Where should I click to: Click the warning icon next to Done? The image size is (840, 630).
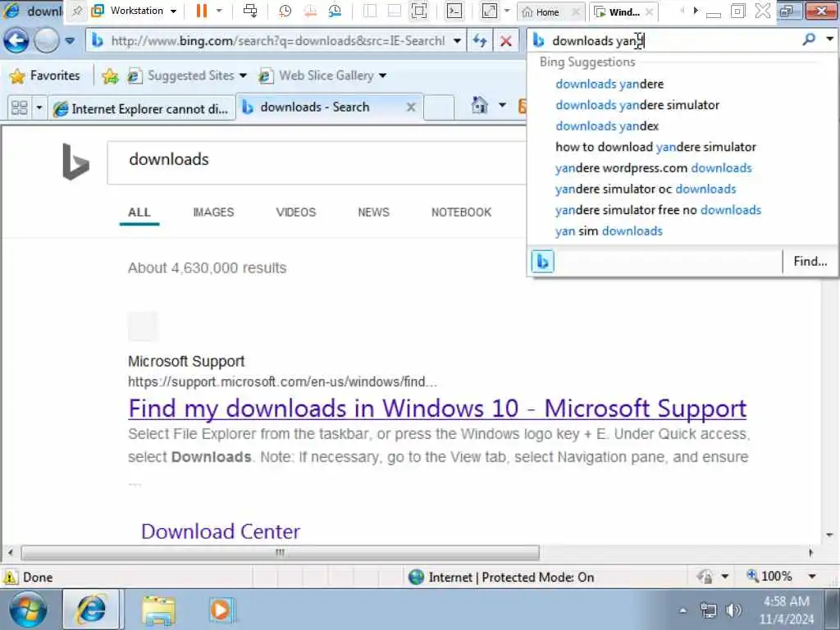(x=10, y=577)
